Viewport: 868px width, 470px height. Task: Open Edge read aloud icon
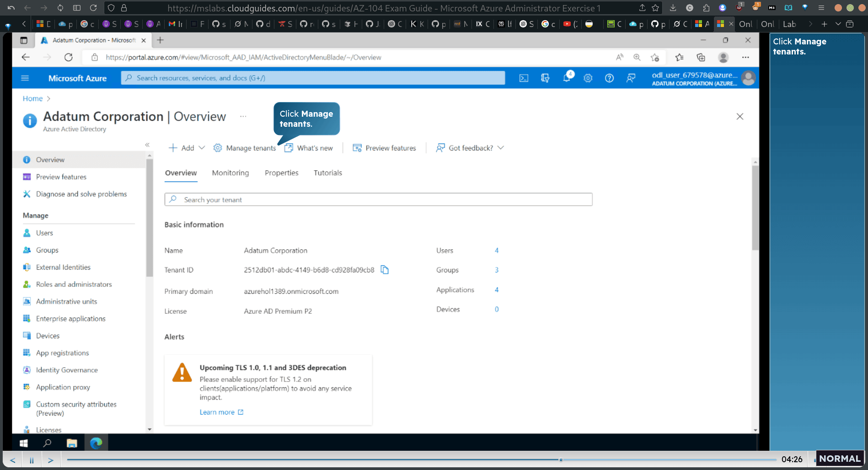pyautogui.click(x=619, y=57)
